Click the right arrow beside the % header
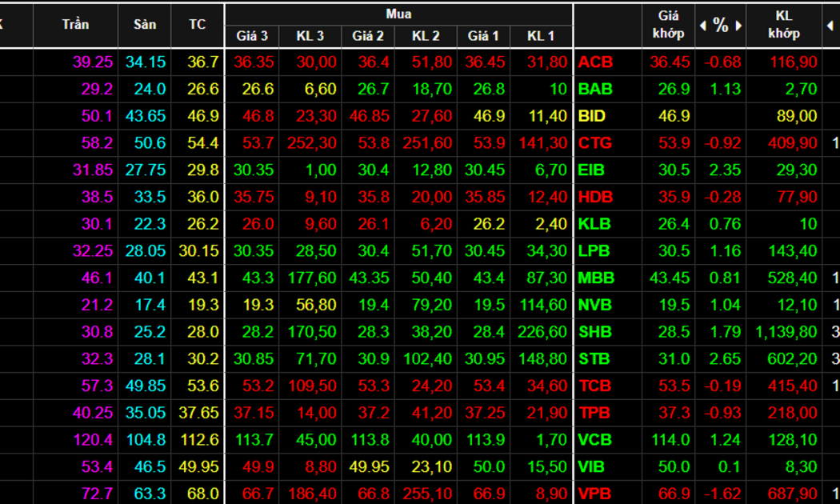840x504 pixels. click(x=738, y=25)
